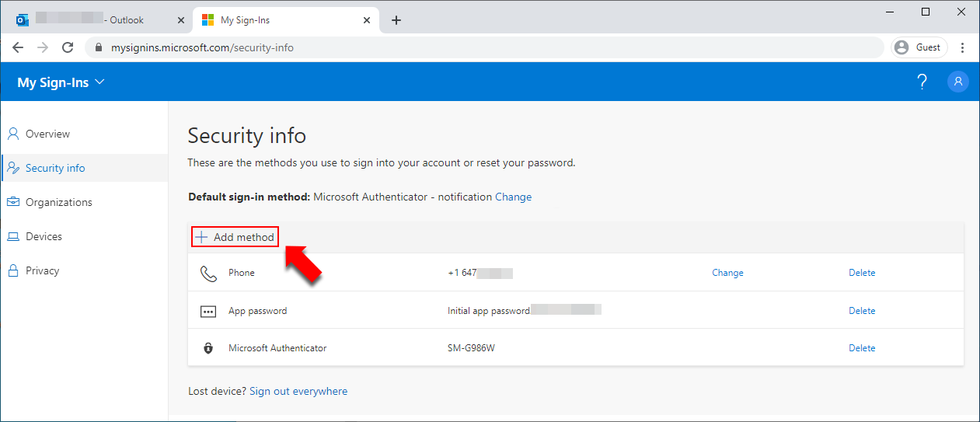Viewport: 980px width, 422px height.
Task: Click Sign out everywhere link
Action: pyautogui.click(x=298, y=391)
